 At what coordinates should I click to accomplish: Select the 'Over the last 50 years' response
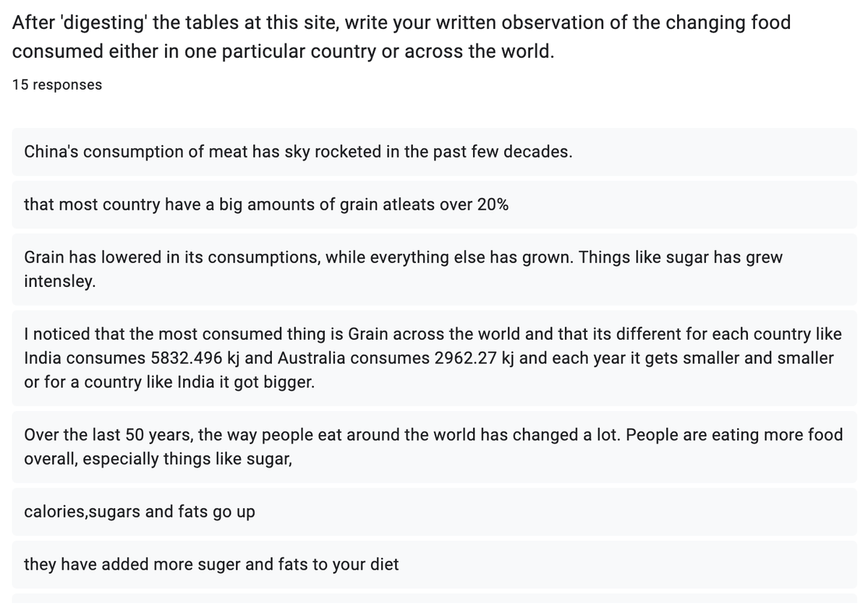[x=434, y=447]
